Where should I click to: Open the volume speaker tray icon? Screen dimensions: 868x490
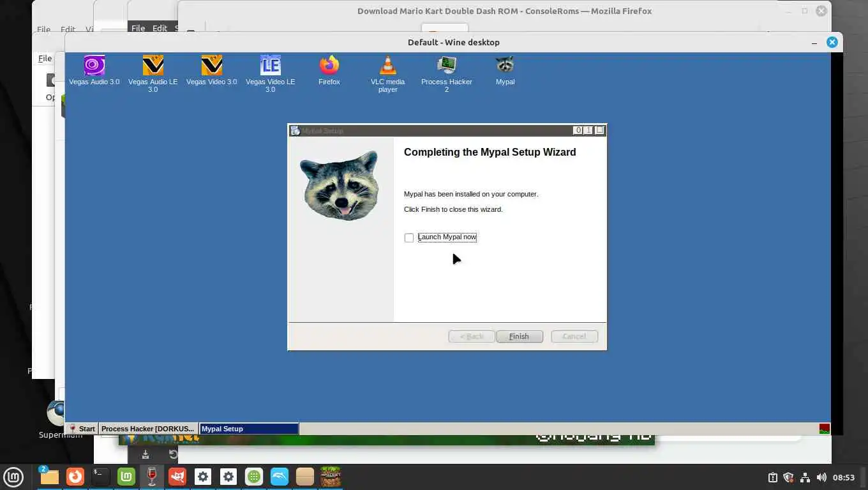(x=821, y=477)
